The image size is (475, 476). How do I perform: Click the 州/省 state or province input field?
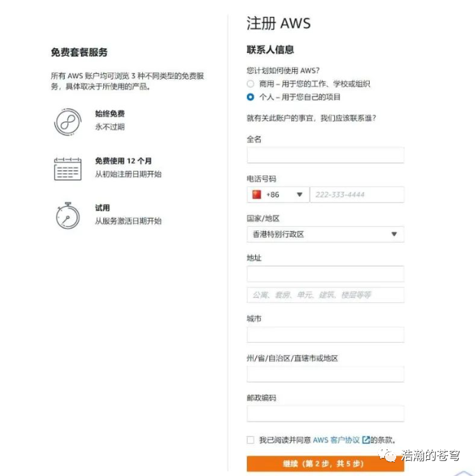(325, 374)
